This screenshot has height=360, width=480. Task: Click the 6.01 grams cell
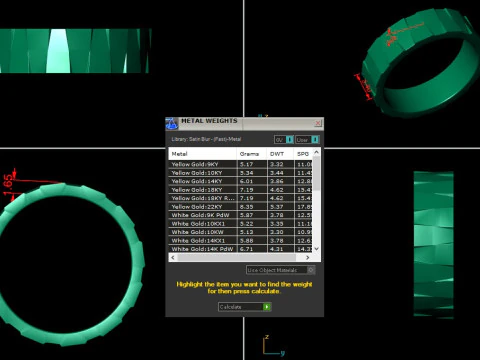[252, 181]
